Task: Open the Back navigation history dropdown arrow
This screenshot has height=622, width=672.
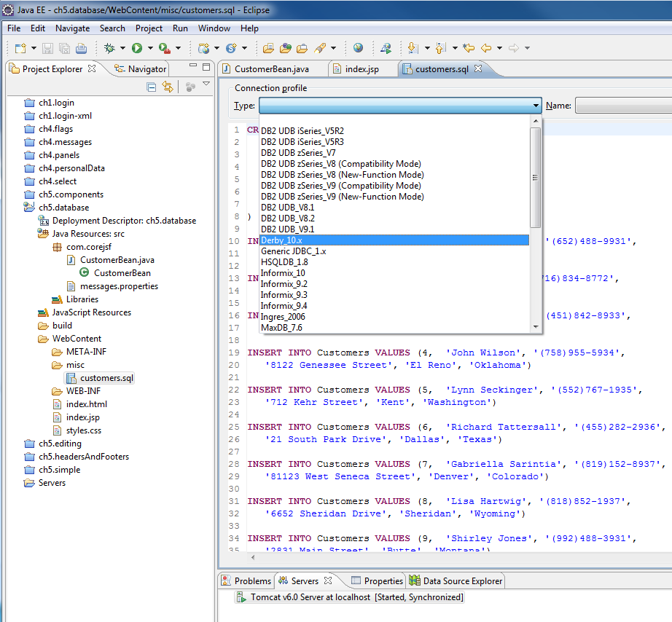Action: coord(500,48)
